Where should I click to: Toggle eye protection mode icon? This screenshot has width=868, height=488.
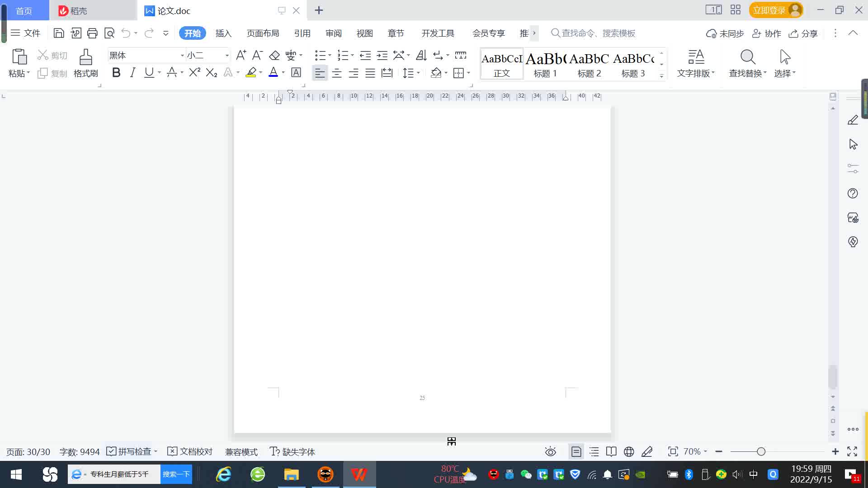[550, 451]
